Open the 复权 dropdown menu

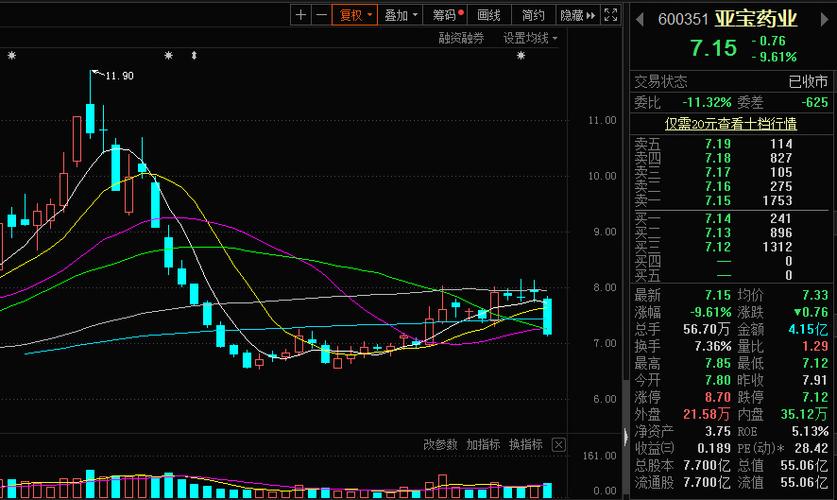(x=356, y=15)
